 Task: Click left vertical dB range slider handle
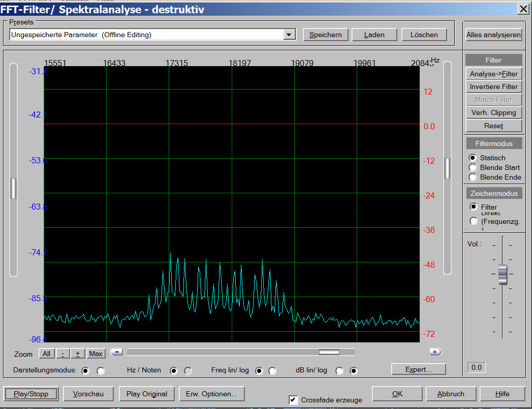click(14, 189)
